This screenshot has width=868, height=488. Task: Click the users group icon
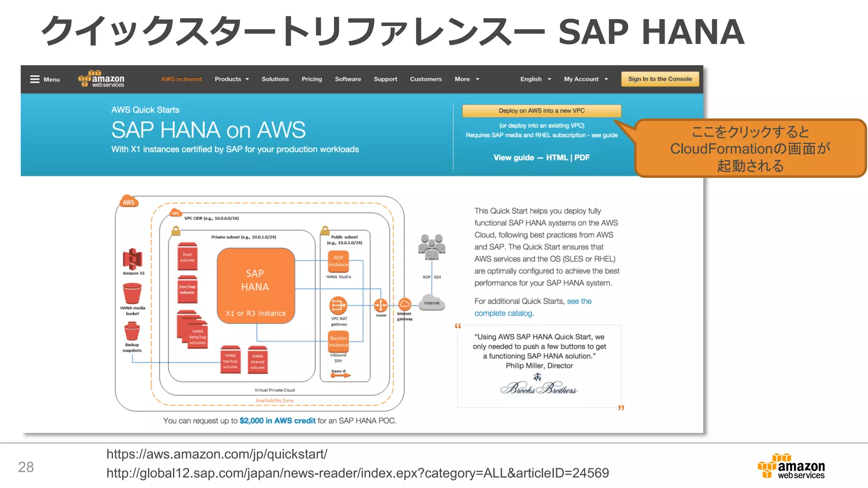coord(432,247)
